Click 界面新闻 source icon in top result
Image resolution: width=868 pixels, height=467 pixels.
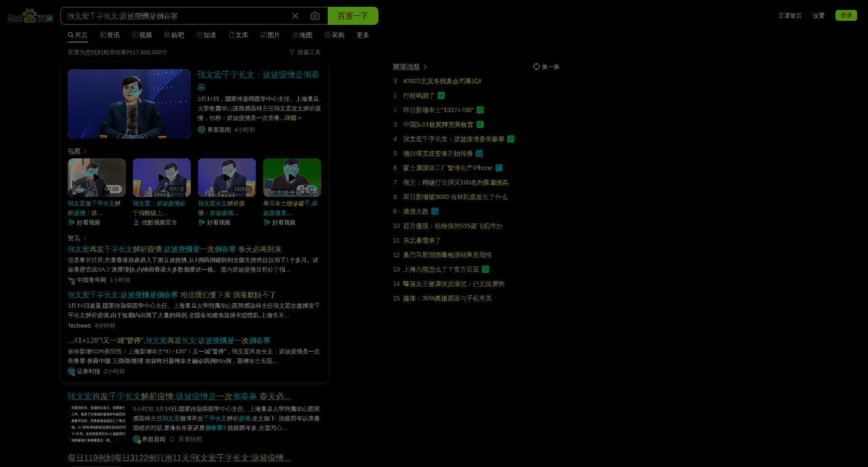[201, 129]
